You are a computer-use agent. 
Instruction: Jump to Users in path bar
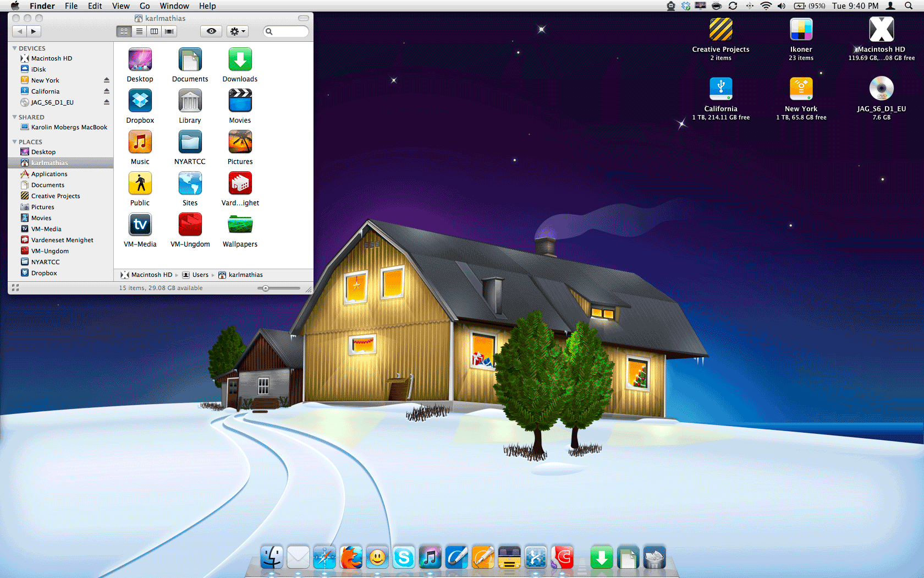195,275
